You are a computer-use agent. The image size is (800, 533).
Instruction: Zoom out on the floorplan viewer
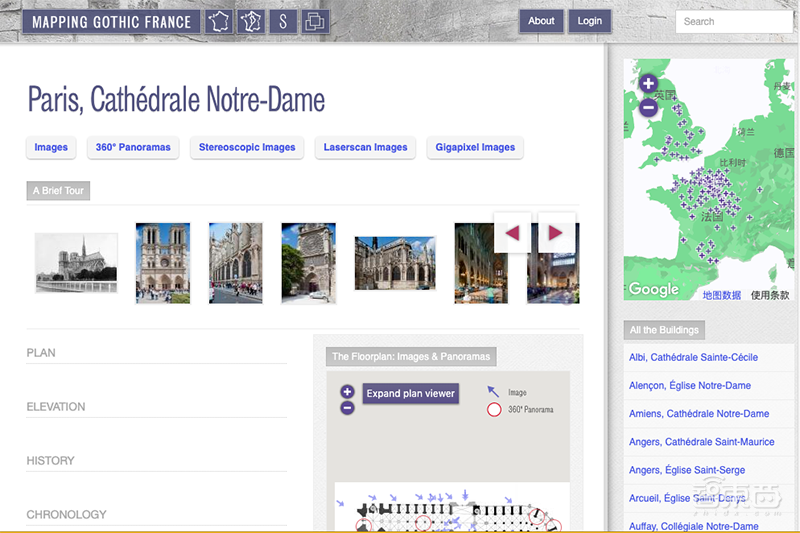[347, 408]
